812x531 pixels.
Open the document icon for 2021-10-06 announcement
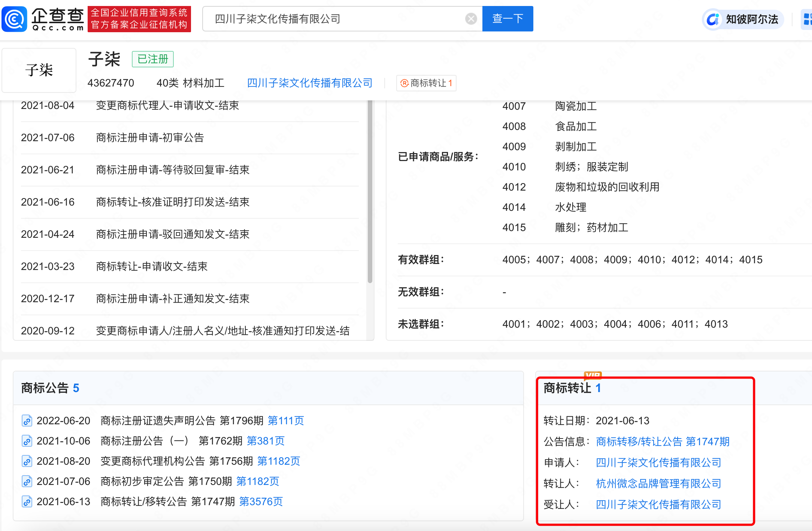(27, 441)
